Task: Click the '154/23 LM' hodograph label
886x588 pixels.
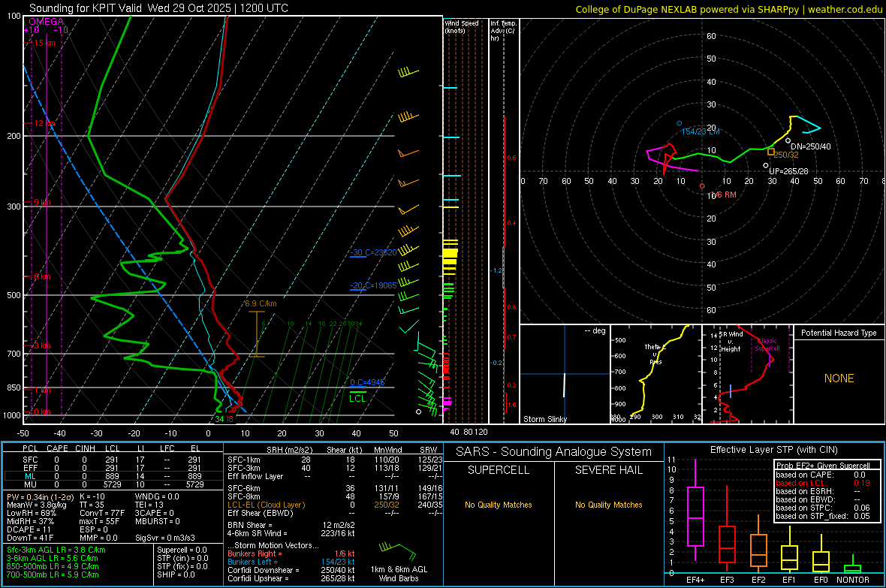Action: coord(701,131)
